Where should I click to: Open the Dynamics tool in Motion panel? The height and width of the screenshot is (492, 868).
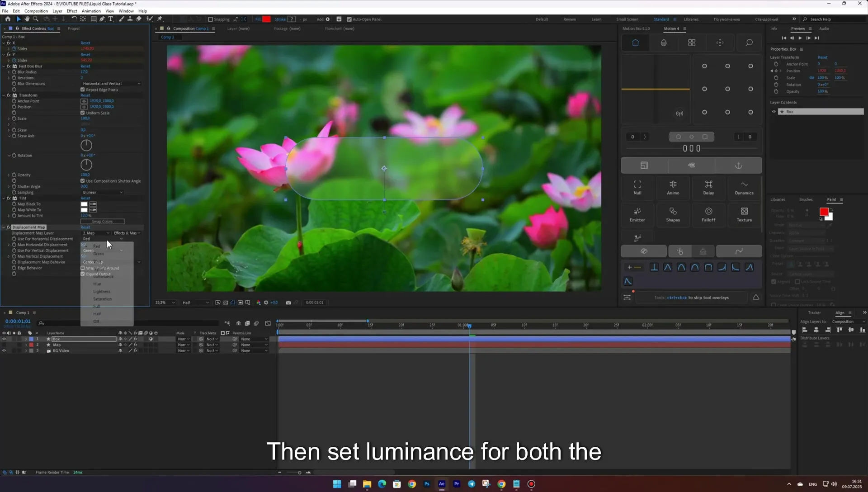[744, 187]
